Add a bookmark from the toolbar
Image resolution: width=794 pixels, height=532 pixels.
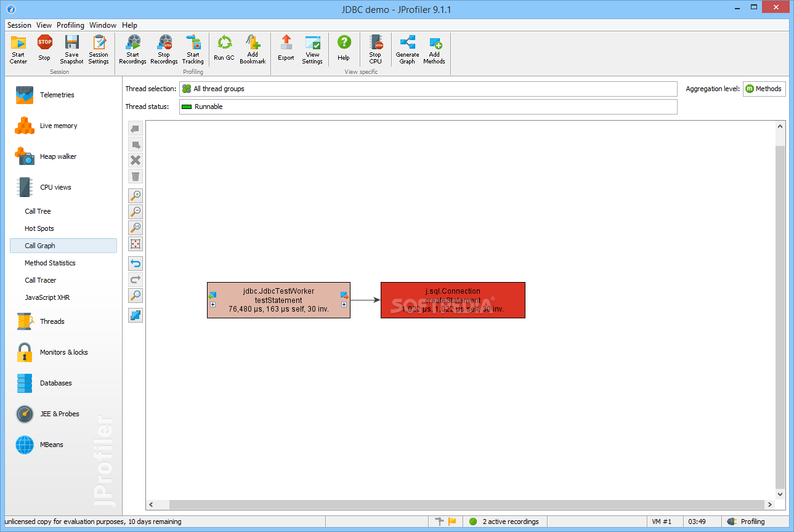[253, 49]
